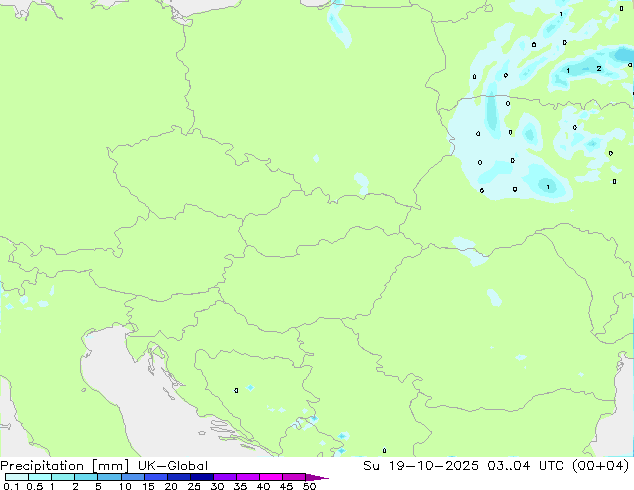Click the 'UK-Global' model label

click(x=173, y=466)
